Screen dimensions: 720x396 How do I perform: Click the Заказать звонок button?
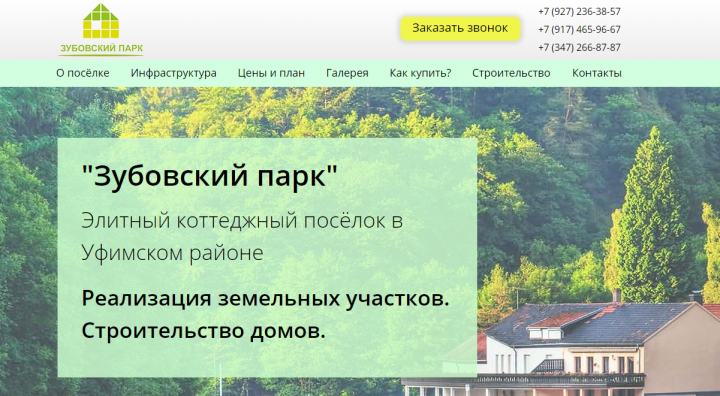point(460,28)
